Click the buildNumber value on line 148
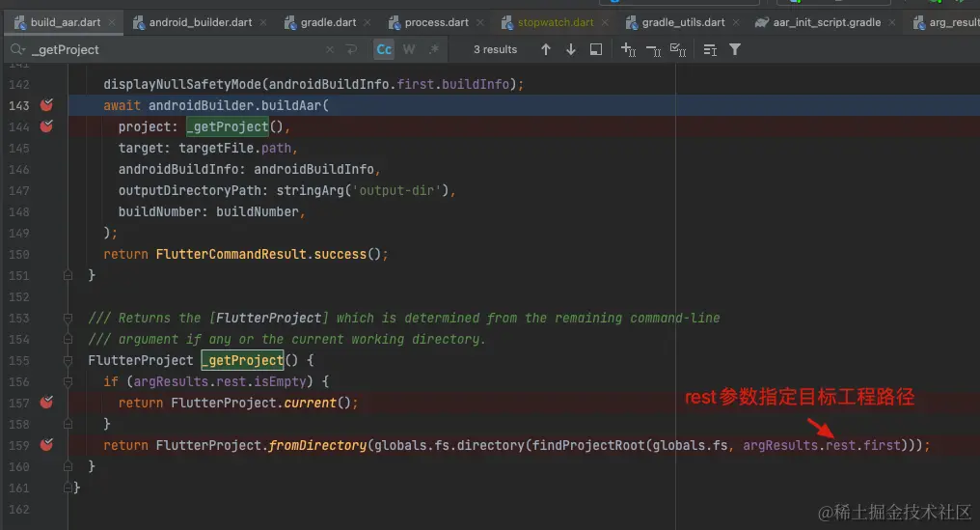Screen dimensions: 980x530 coord(258,211)
